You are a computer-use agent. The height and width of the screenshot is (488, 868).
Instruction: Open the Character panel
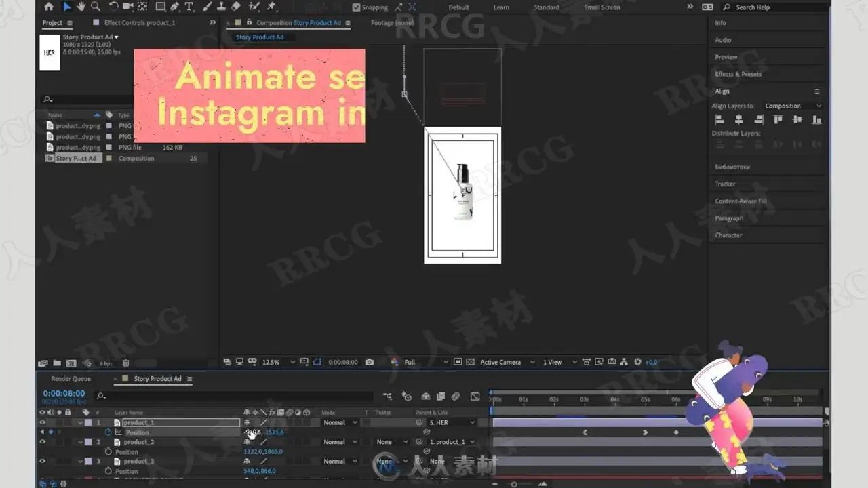point(728,235)
